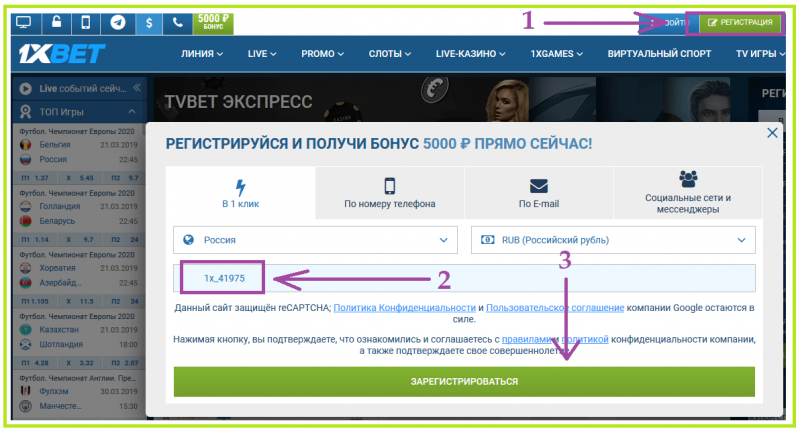The image size is (800, 433).
Task: Open the политикой link
Action: (585, 339)
